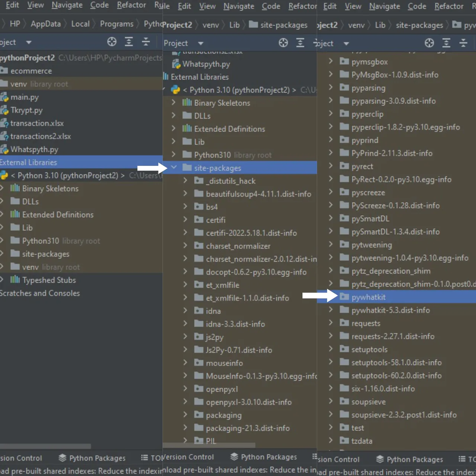The width and height of the screenshot is (476, 476).
Task: Click Expand All icon in rightmost Project pane
Action: 446,43
